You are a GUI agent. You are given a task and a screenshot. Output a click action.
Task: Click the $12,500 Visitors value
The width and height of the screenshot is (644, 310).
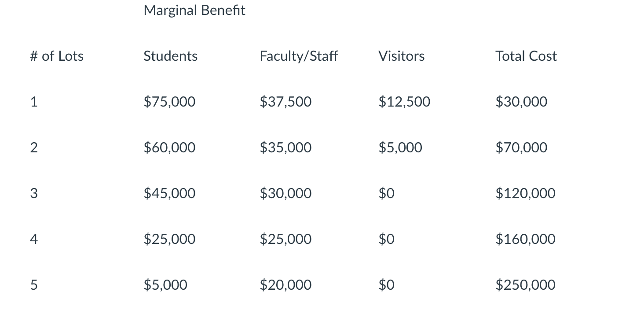click(404, 102)
